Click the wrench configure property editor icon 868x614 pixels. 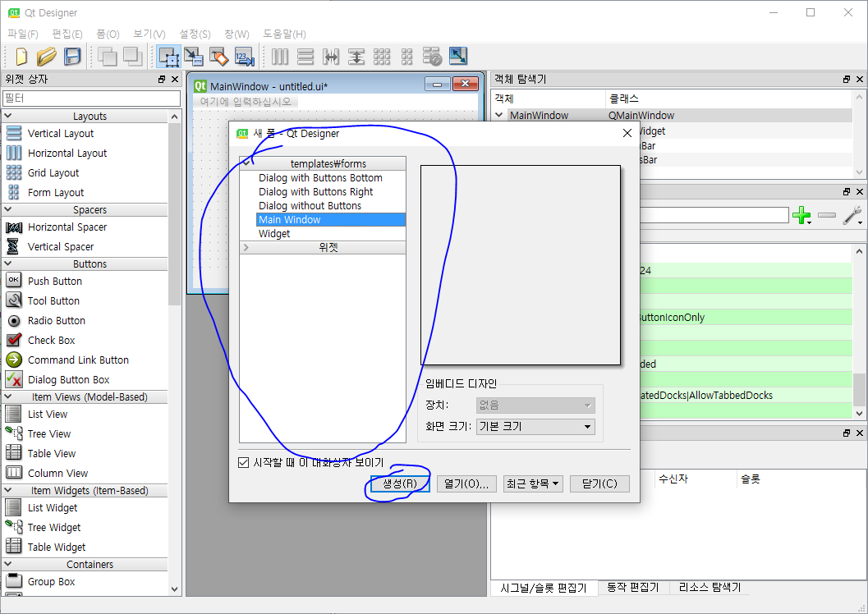pos(852,215)
